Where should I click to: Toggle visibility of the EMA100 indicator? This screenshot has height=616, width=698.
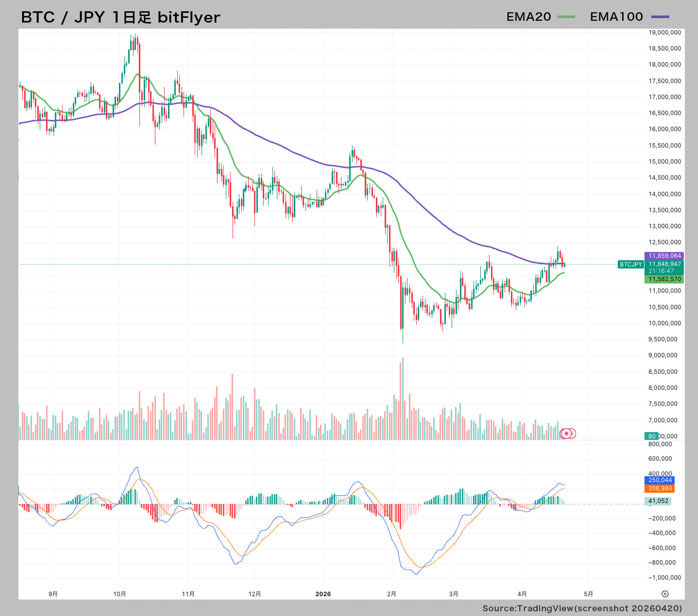(x=617, y=17)
